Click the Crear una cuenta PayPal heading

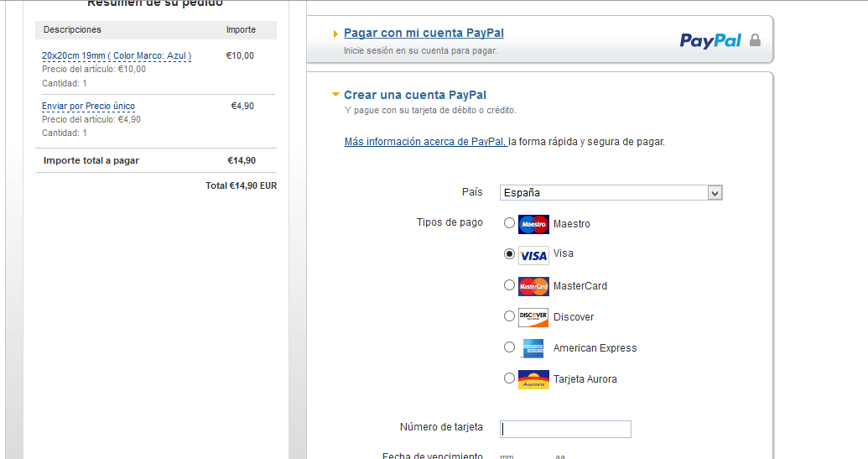[415, 95]
